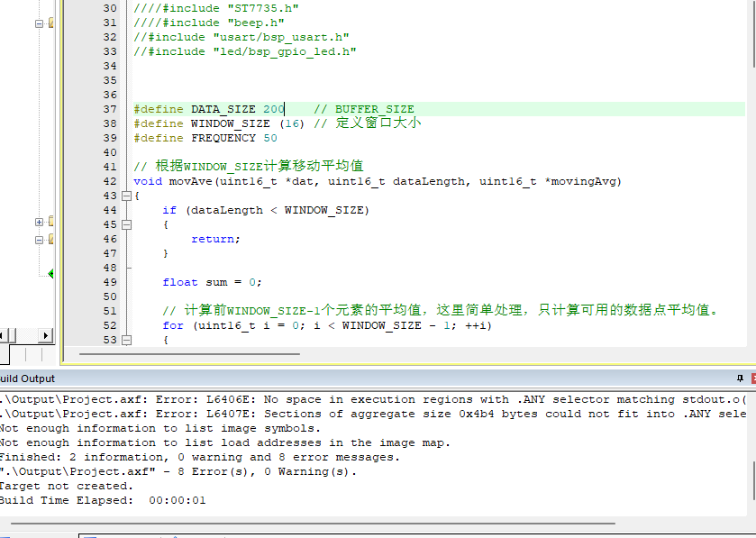Click the void movAve function declaration
756x538 pixels.
coord(378,182)
